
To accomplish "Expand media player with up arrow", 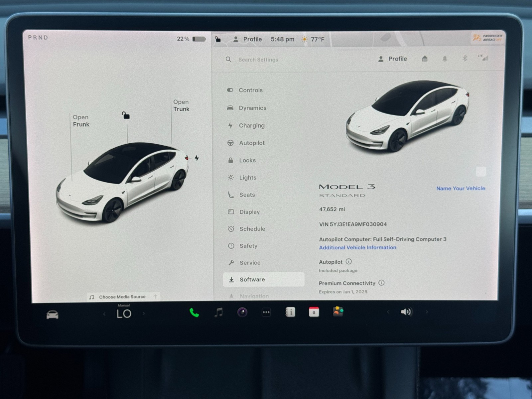I will pyautogui.click(x=155, y=297).
